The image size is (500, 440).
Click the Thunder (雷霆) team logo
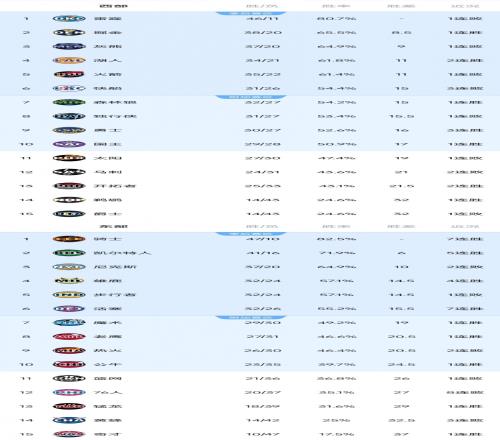tap(69, 19)
